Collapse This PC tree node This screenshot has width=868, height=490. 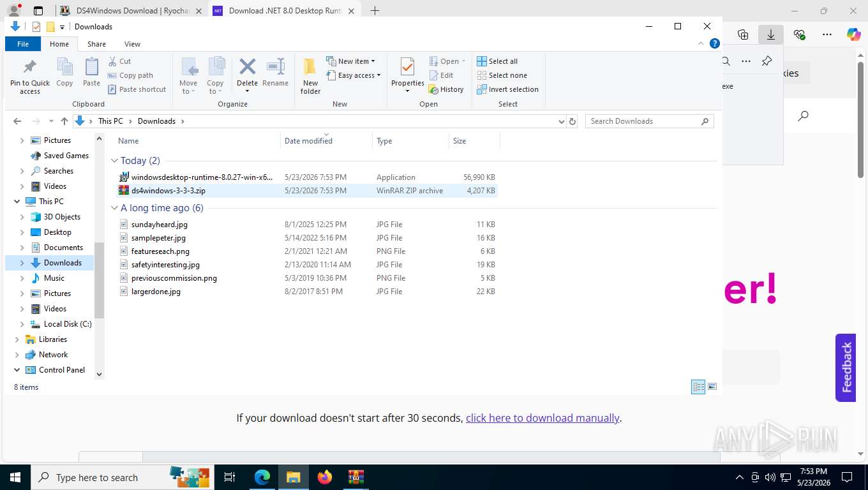tap(17, 202)
